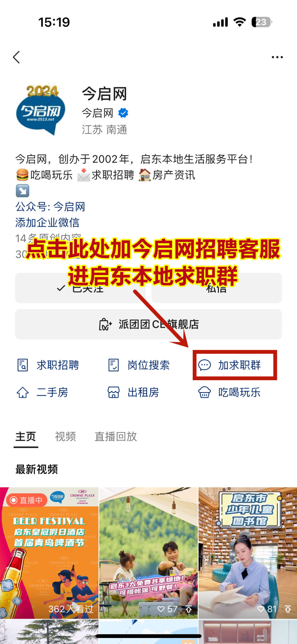The height and width of the screenshot is (644, 297).
Task: Open 二手房 house shortcut
Action: pos(43,393)
